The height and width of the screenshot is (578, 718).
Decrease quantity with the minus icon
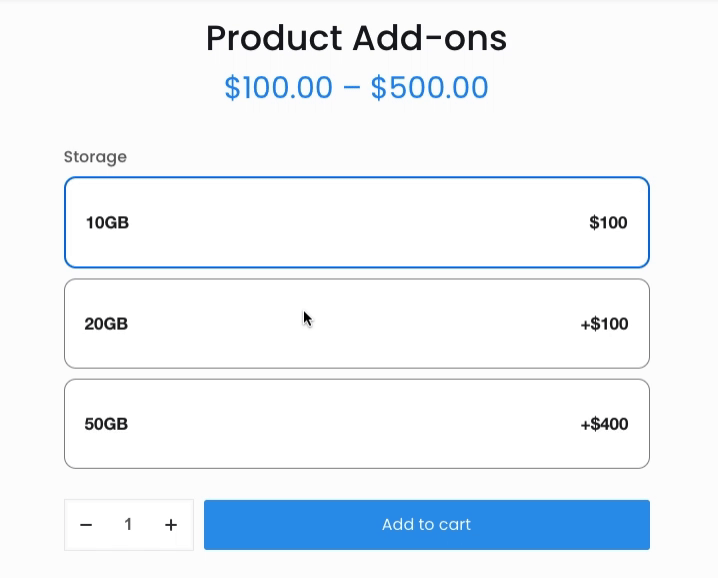86,525
